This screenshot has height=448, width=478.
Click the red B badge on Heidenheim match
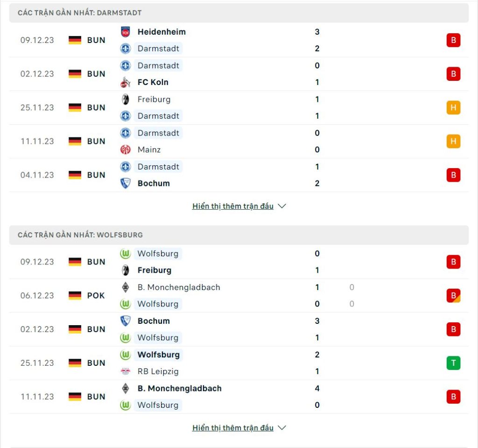coord(453,40)
